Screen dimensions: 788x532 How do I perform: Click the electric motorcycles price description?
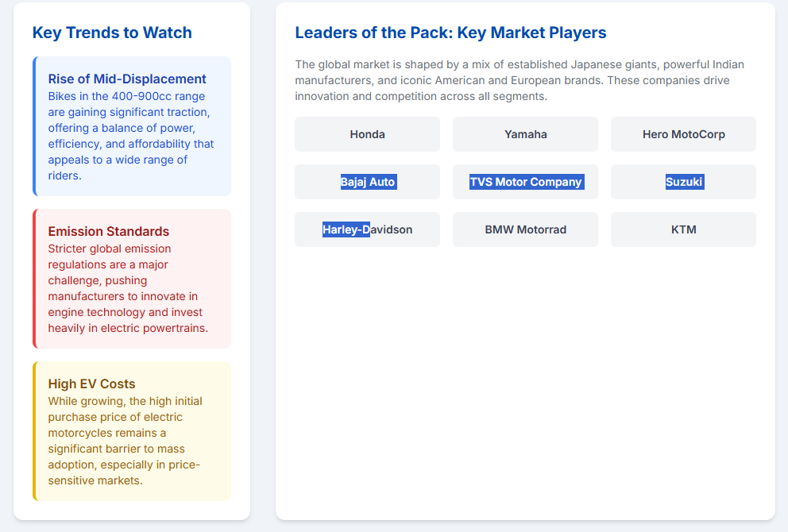125,441
